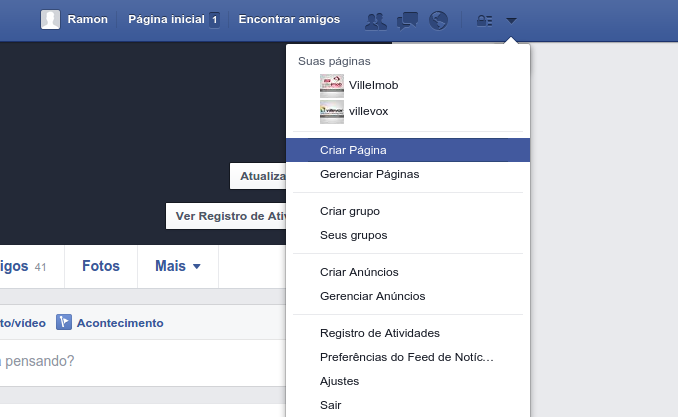Select Foto/vídeo post option
Viewport: 678px width, 417px height.
tap(23, 323)
